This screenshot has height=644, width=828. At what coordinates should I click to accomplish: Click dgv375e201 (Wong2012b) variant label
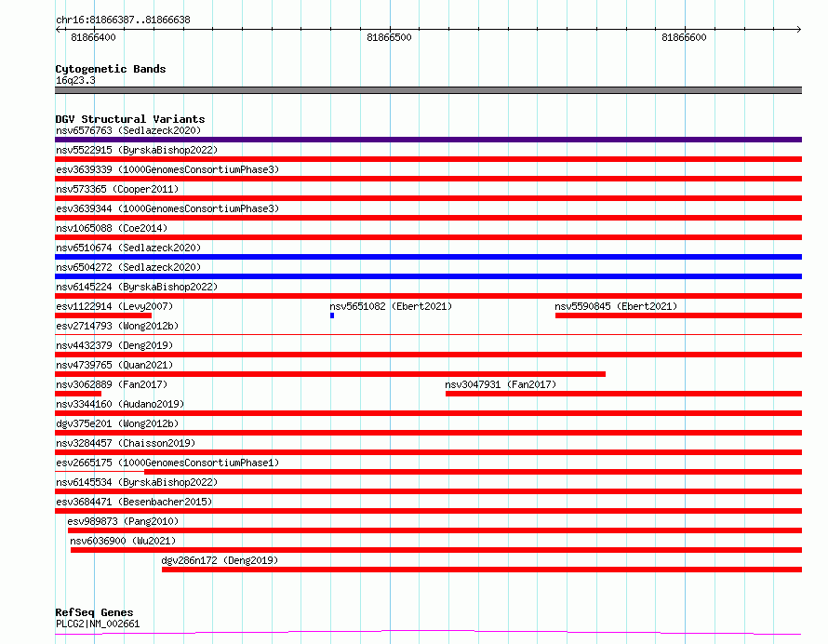117,423
